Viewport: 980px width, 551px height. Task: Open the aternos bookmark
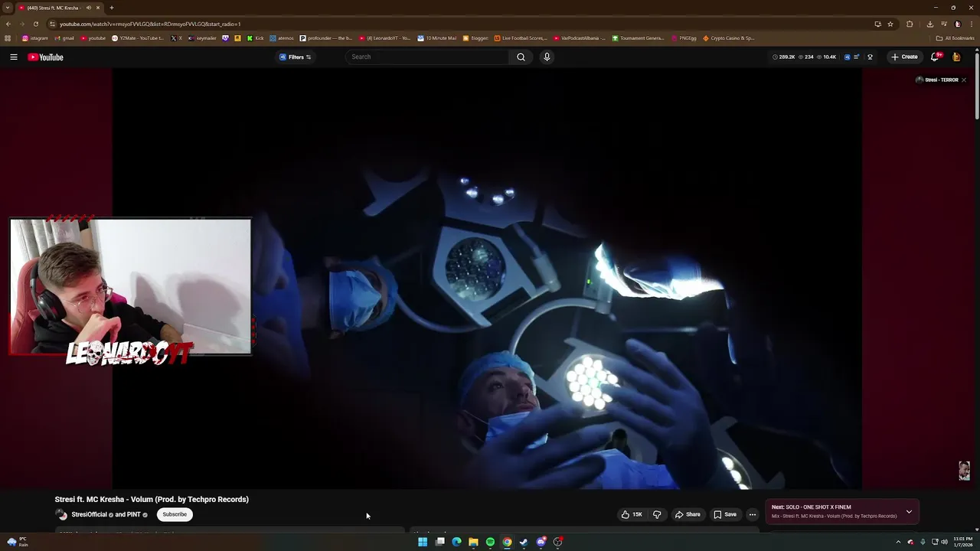tap(282, 37)
